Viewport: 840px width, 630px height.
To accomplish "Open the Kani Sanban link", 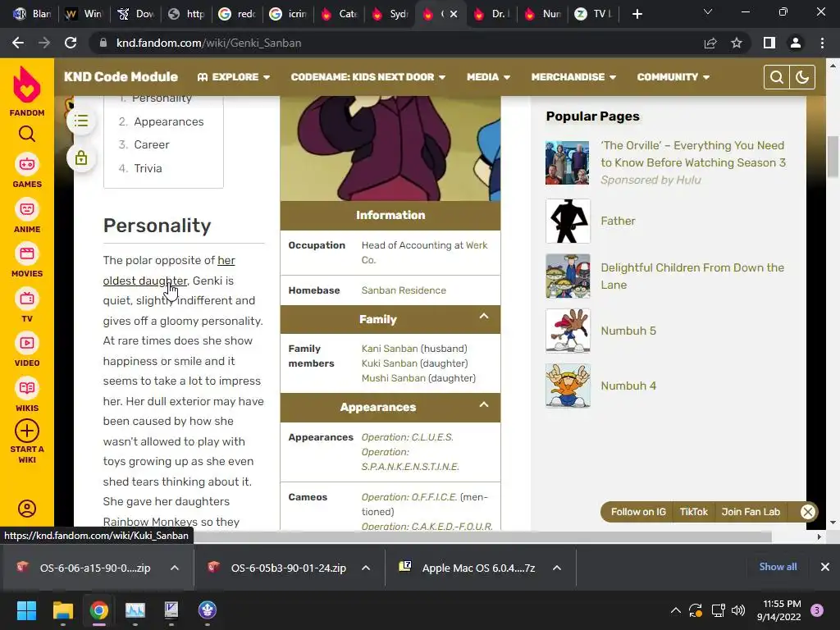I will click(390, 349).
